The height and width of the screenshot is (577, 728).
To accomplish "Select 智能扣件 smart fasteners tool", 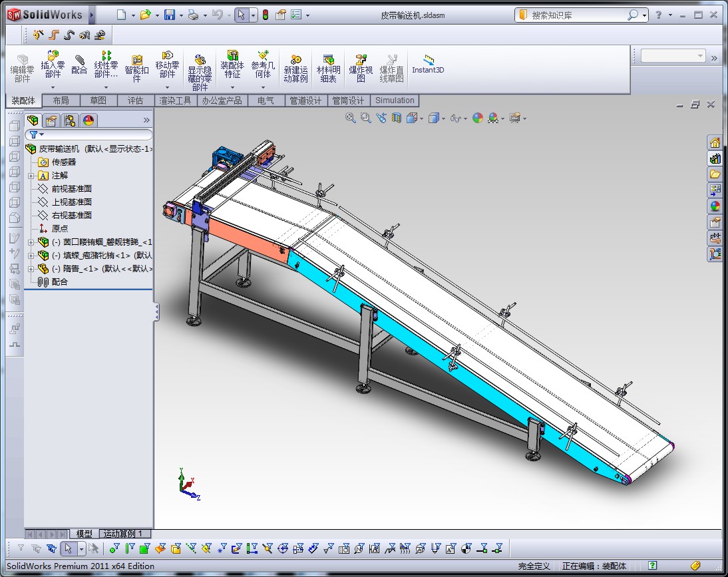I will coord(136,69).
